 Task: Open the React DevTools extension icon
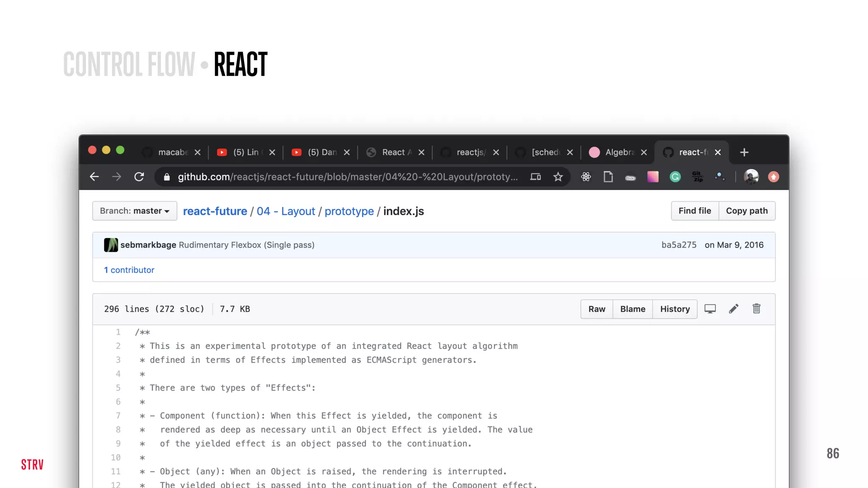click(x=586, y=177)
